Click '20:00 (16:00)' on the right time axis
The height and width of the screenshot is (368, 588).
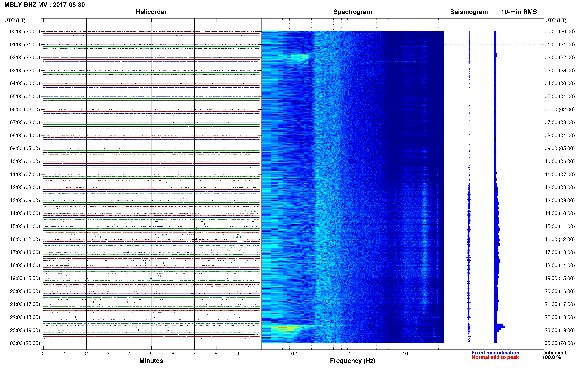(560, 291)
